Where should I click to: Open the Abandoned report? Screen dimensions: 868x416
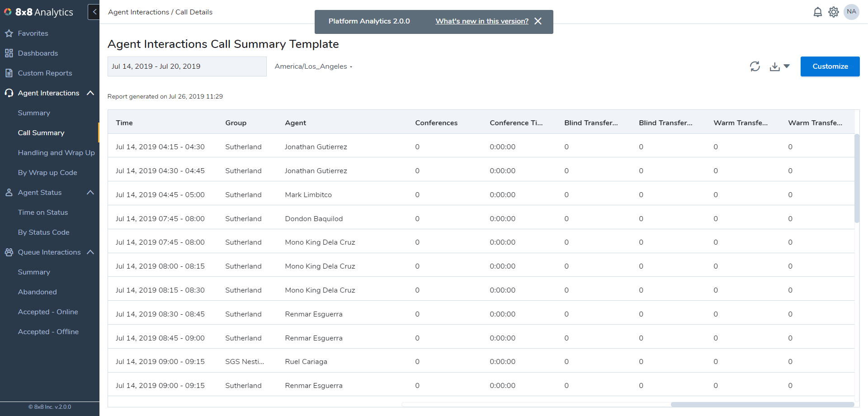(37, 292)
